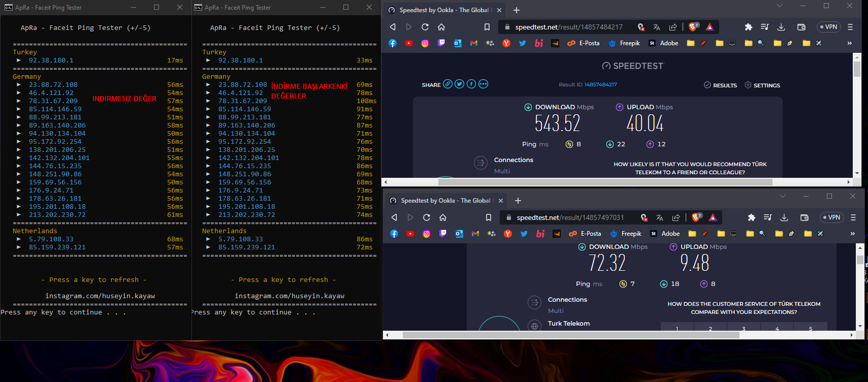This screenshot has height=382, width=868.
Task: Click vertical scrollbar in upper browser
Action: 857,114
